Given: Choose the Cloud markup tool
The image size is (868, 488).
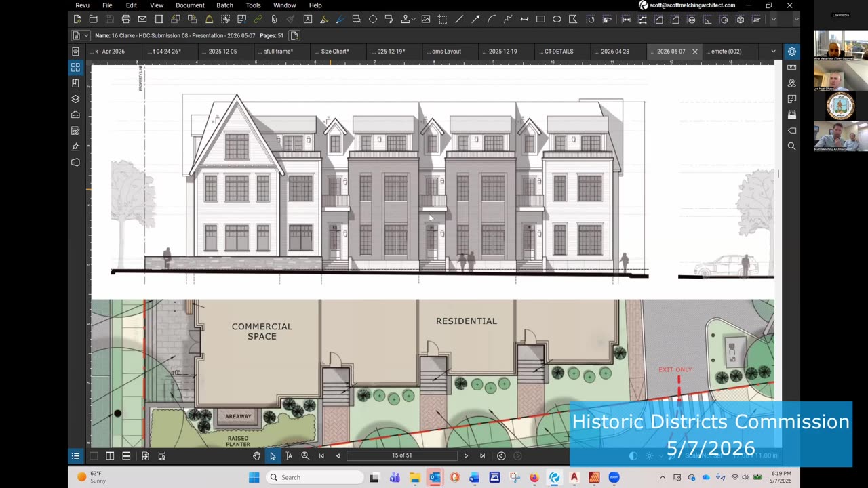Looking at the screenshot, I should click(x=373, y=19).
